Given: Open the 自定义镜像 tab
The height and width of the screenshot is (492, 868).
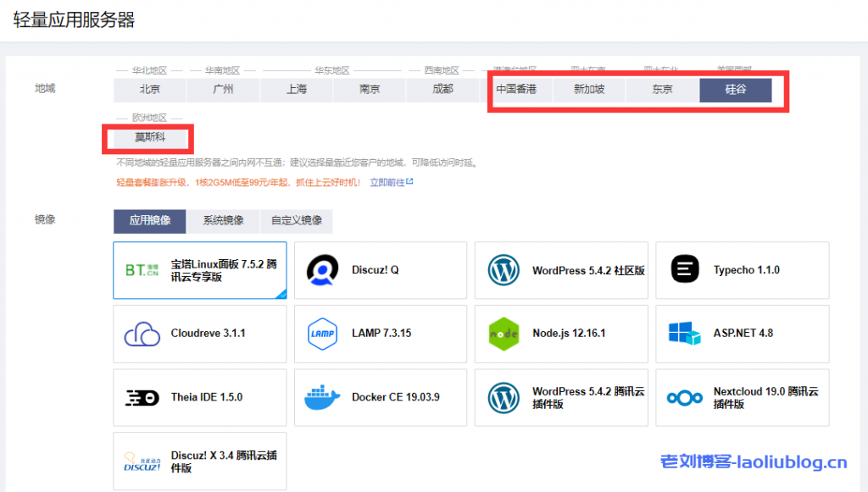Looking at the screenshot, I should pos(296,221).
